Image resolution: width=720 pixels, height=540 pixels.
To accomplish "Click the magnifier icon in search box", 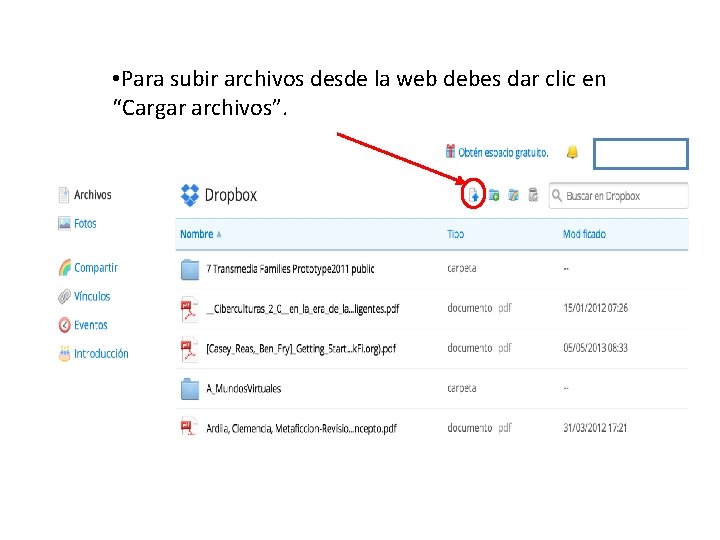I will point(557,196).
